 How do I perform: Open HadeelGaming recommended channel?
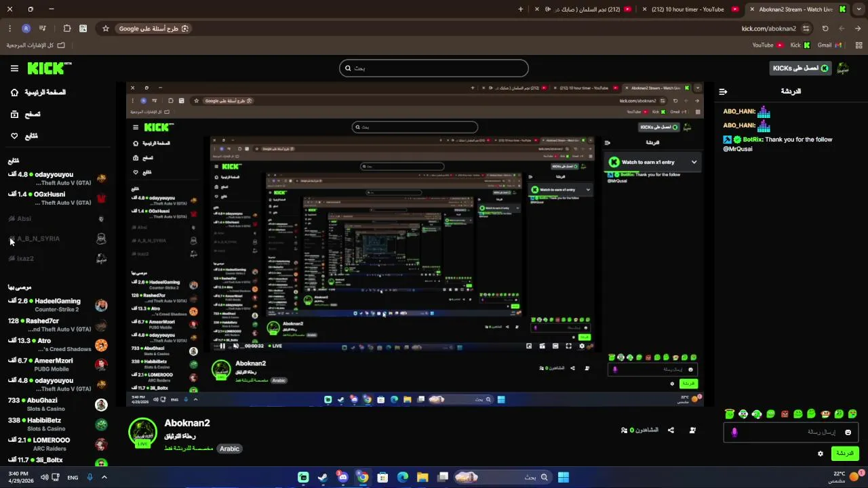click(x=58, y=305)
